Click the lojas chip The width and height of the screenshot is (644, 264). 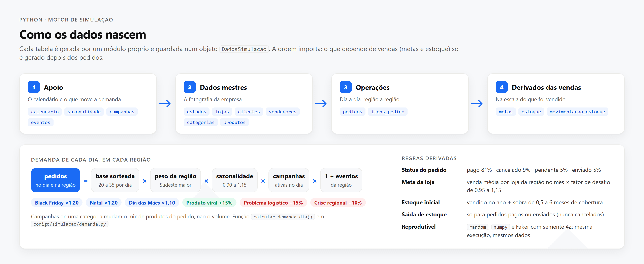coord(222,112)
